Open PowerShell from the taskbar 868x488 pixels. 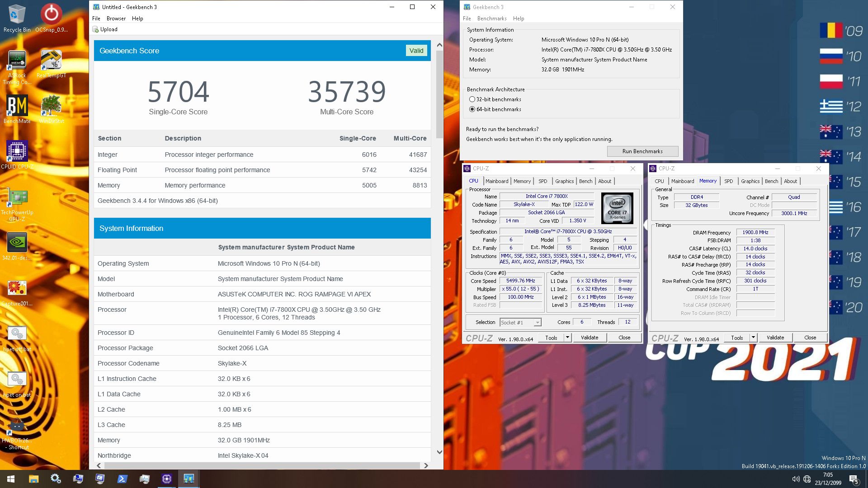(122, 479)
